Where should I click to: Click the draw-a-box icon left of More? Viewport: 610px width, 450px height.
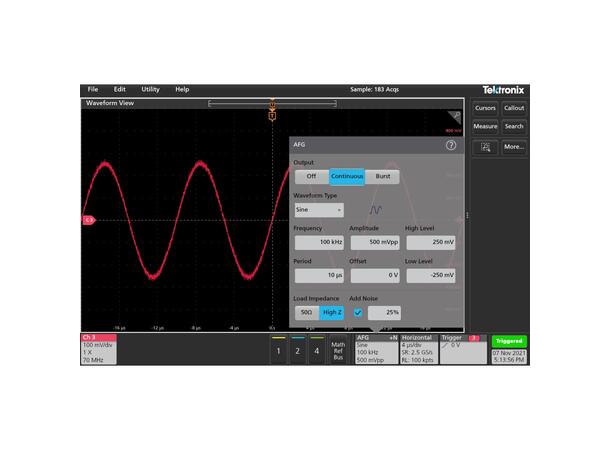[485, 146]
